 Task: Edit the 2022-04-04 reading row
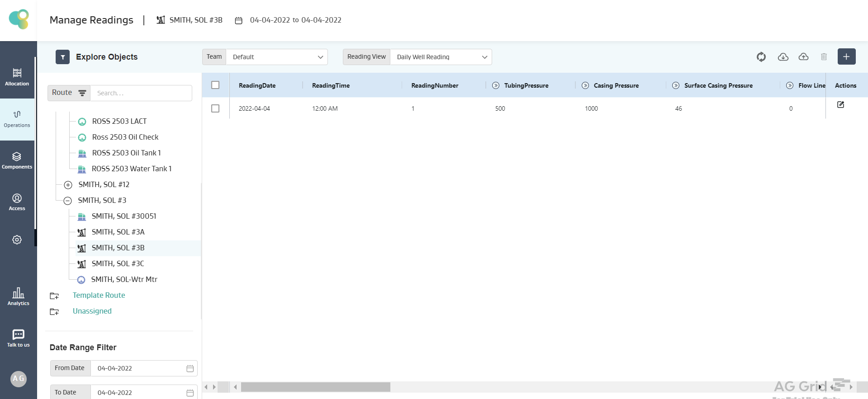[x=840, y=105]
